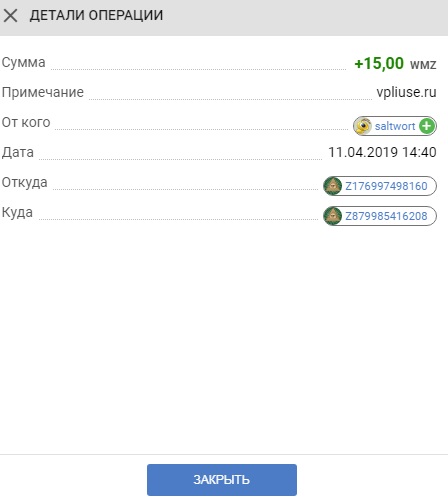Click the saltwort magnifier avatar icon
The image size is (448, 502).
(x=363, y=126)
